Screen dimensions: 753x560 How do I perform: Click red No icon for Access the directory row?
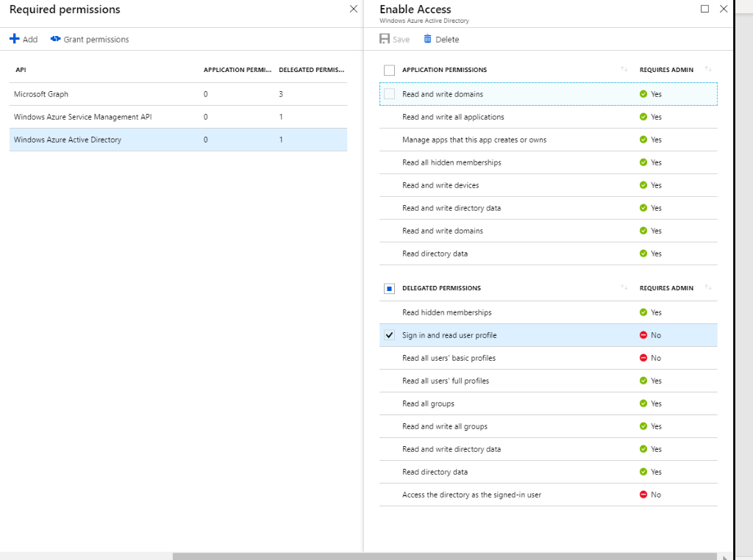[x=643, y=495]
